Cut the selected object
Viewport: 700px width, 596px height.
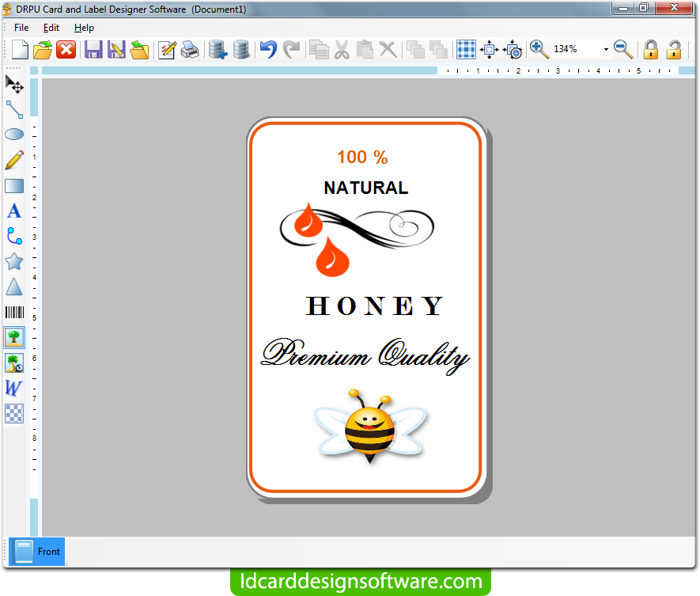point(342,50)
